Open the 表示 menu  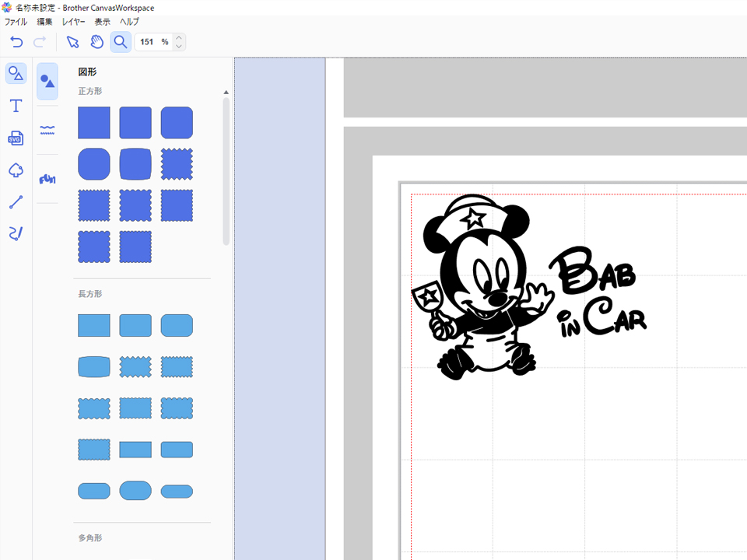(x=102, y=22)
